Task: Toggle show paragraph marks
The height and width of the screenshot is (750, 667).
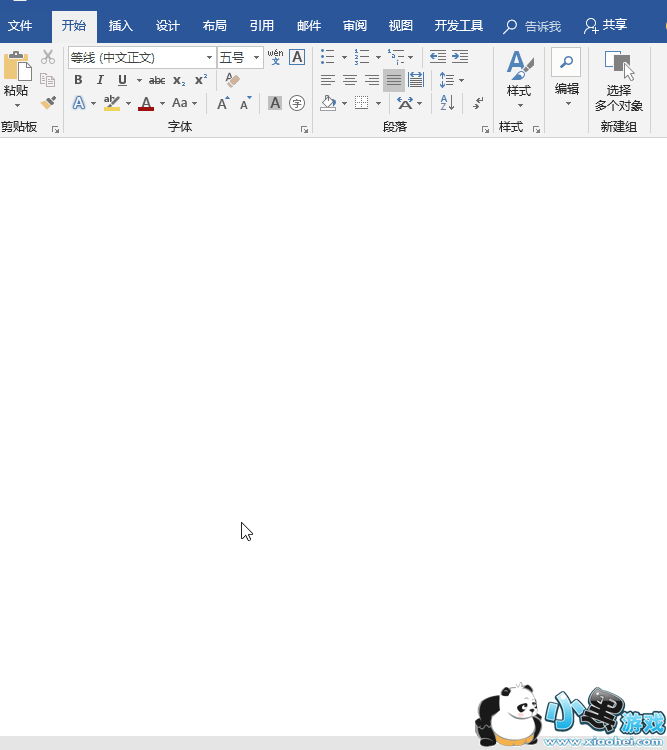Action: 478,103
